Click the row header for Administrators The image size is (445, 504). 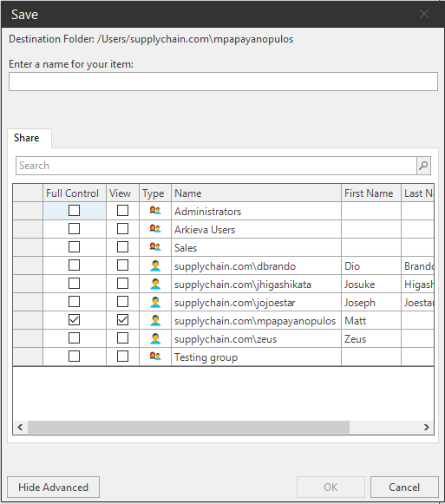click(28, 211)
